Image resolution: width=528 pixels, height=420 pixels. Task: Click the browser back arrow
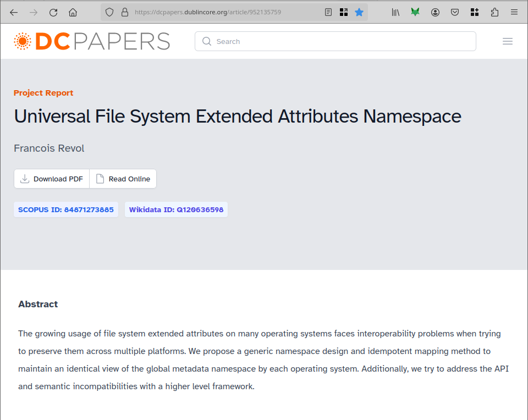pos(14,12)
